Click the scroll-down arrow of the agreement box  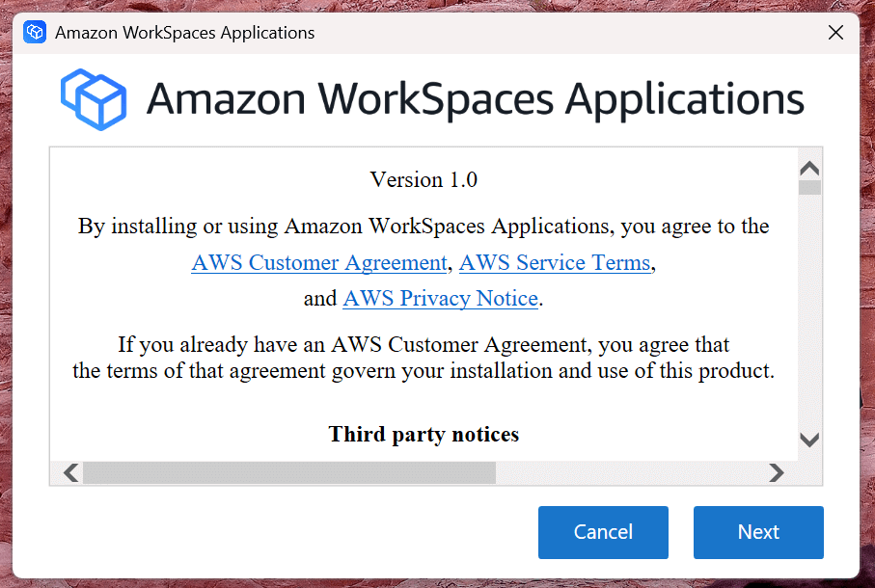click(x=808, y=440)
